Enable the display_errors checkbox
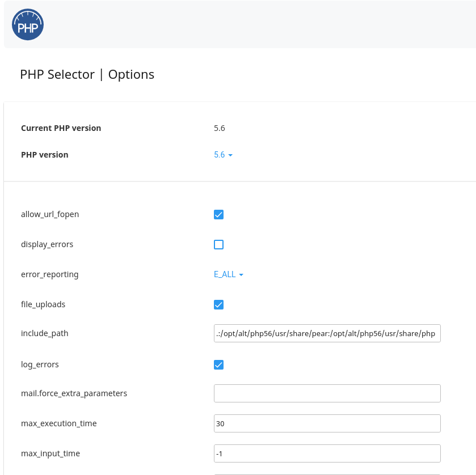 [218, 244]
